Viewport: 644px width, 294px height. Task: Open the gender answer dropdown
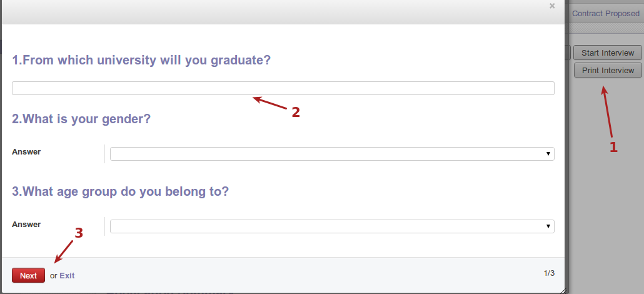click(331, 154)
